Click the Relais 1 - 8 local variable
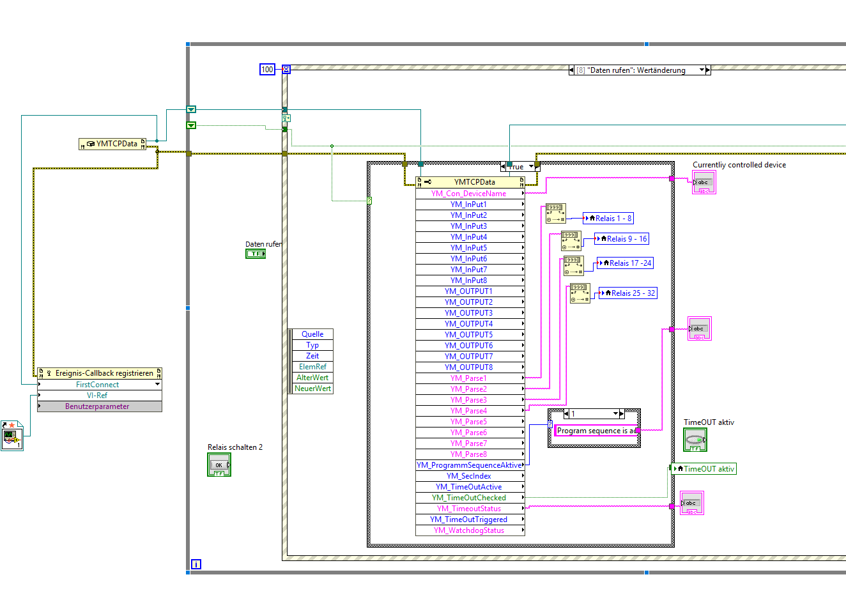846x616 pixels. pyautogui.click(x=608, y=219)
